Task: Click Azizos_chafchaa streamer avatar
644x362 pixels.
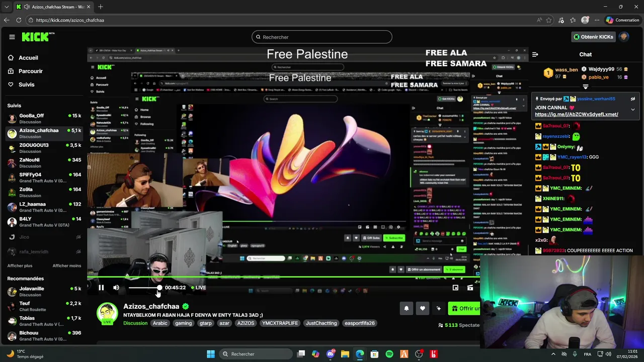Action: click(x=107, y=313)
